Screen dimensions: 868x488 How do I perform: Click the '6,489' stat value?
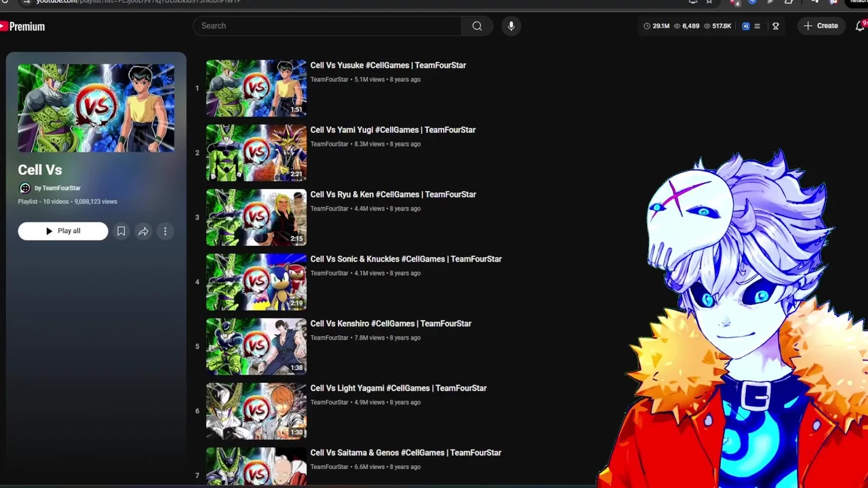click(691, 26)
